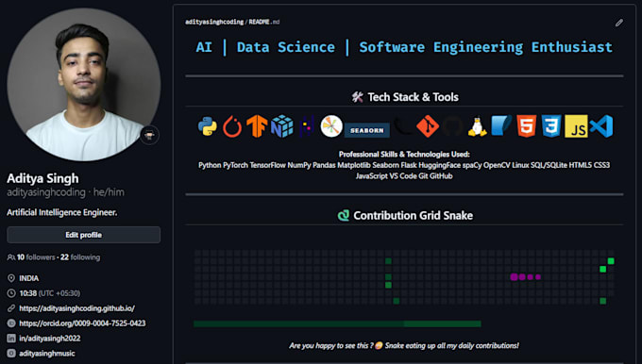The width and height of the screenshot is (642, 364).
Task: Click the INDIA location text
Action: 29,278
